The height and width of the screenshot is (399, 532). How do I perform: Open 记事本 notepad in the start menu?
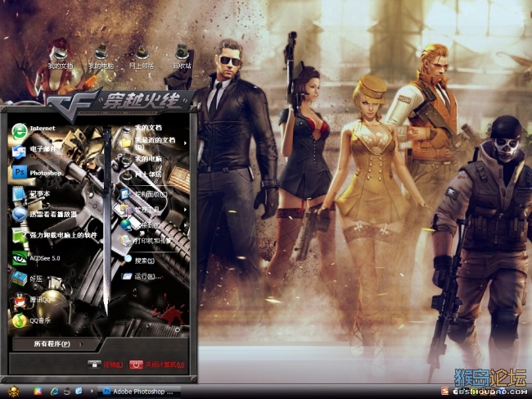[x=31, y=193]
